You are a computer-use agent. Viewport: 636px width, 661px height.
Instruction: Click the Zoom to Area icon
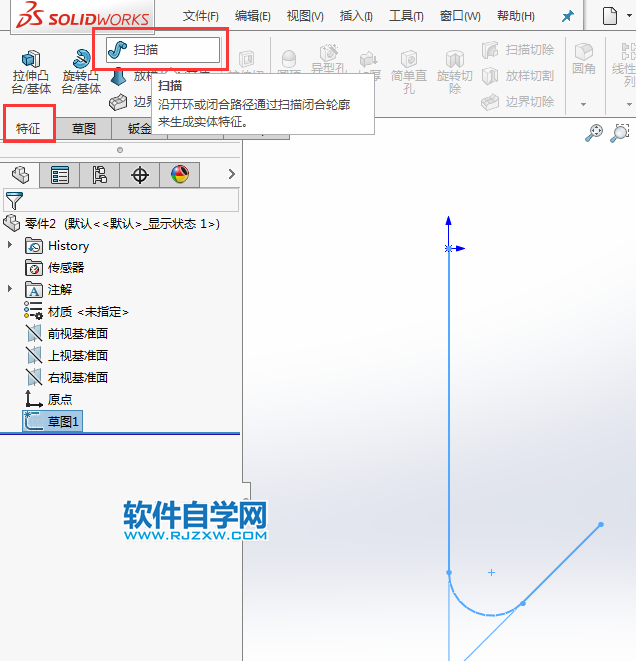pyautogui.click(x=620, y=133)
